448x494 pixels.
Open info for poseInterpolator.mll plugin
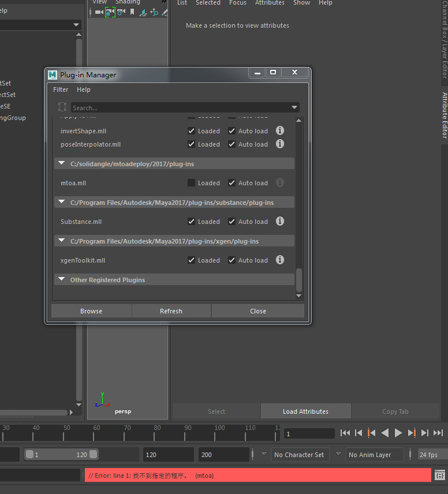click(280, 144)
